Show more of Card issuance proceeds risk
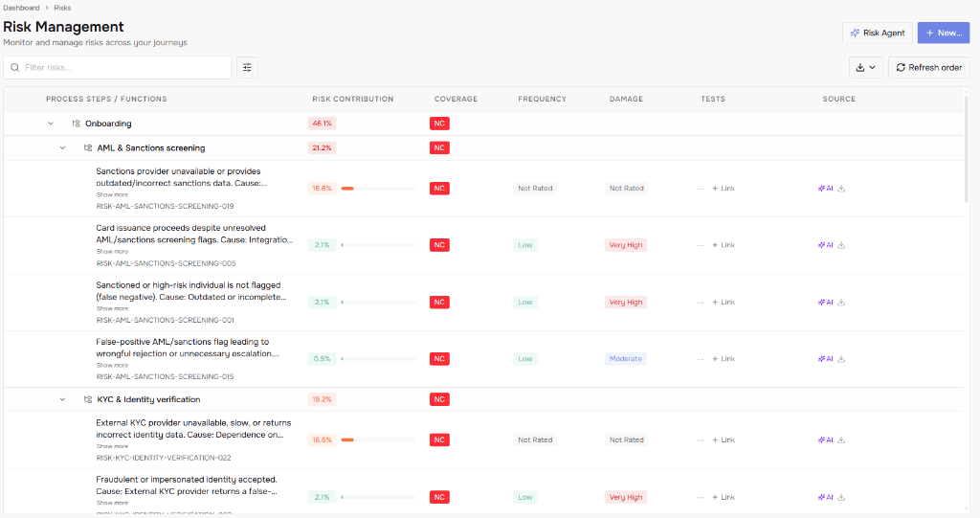Viewport: 980px width, 518px height. pos(112,252)
